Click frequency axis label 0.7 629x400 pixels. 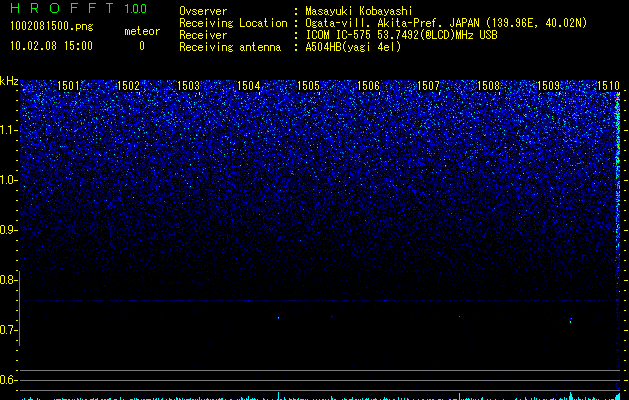tap(8, 330)
